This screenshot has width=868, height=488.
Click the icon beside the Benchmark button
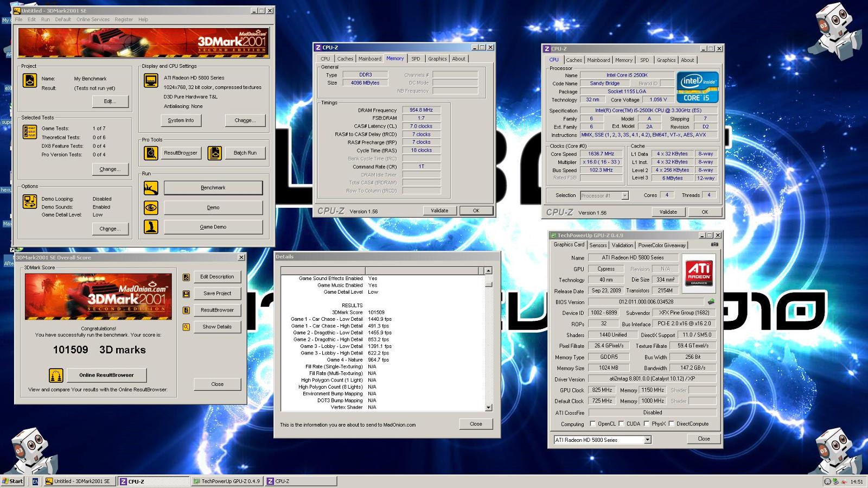coord(151,188)
